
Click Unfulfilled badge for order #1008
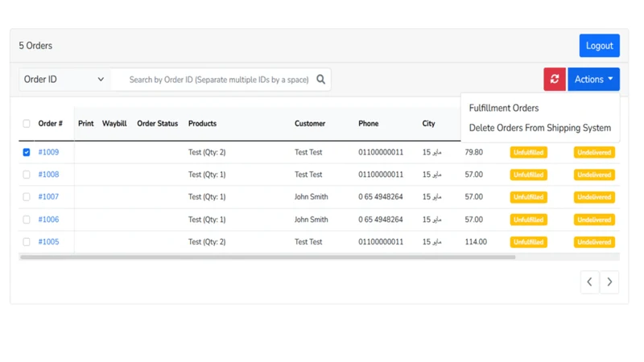click(529, 175)
